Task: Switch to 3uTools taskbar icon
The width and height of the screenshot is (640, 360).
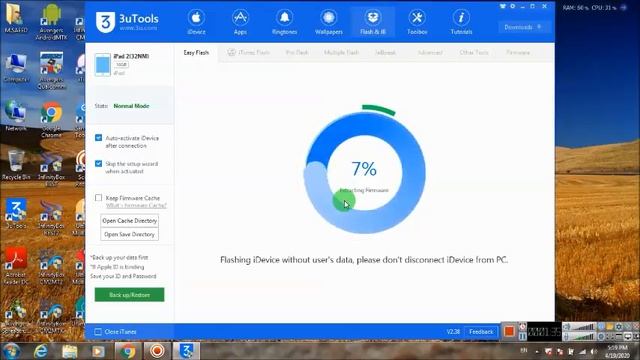Action: coord(187,351)
